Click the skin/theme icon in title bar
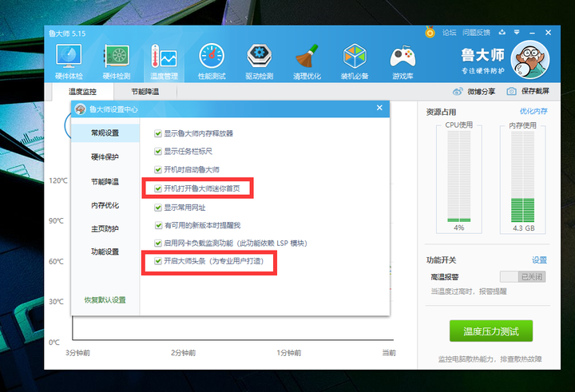 [x=502, y=32]
